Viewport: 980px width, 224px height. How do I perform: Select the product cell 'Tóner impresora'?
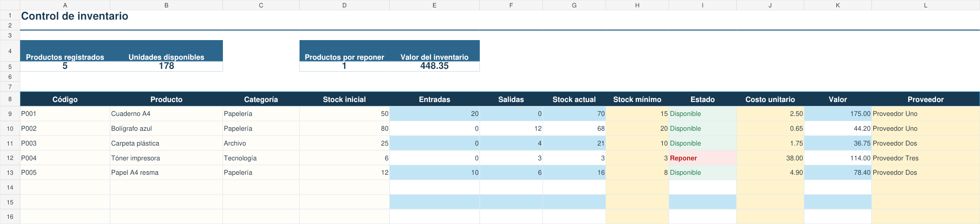pos(166,158)
